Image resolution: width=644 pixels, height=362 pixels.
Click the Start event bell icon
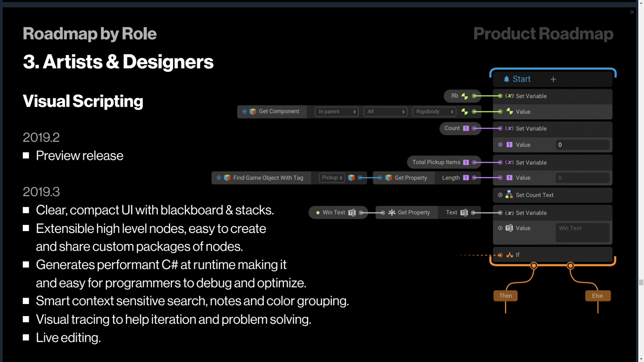pos(506,79)
